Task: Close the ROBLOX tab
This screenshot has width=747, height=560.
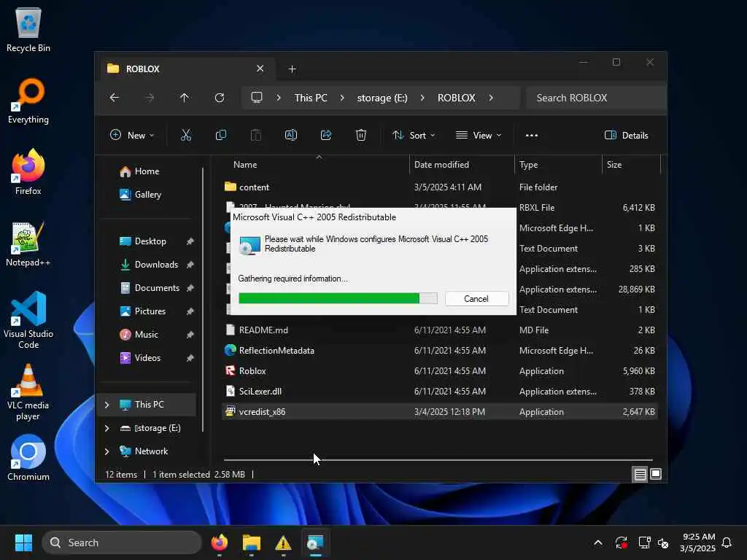Action: (x=260, y=69)
